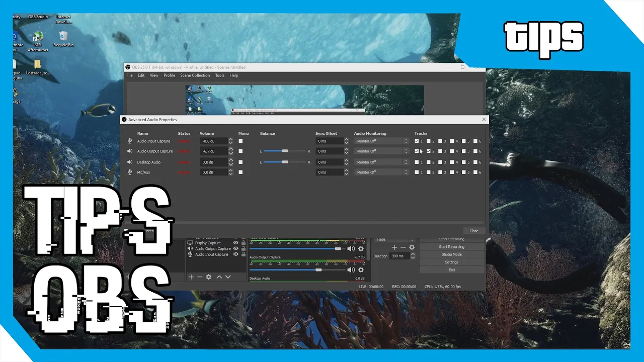This screenshot has height=362, width=644.
Task: Uncheck track 1 for Audio Input Capture
Action: (417, 141)
